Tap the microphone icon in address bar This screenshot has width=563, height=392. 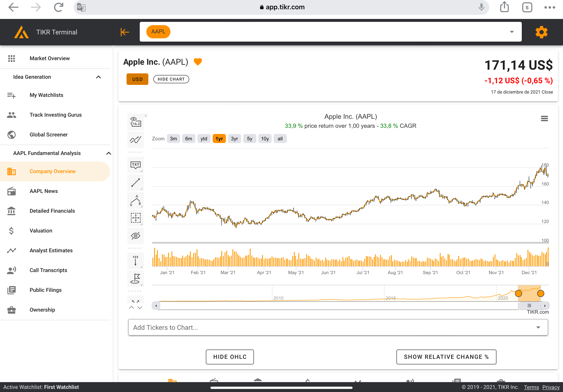click(481, 7)
